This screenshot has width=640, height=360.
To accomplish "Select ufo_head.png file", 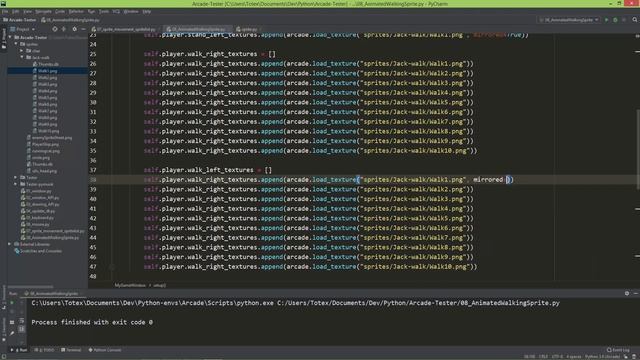I will point(44,171).
